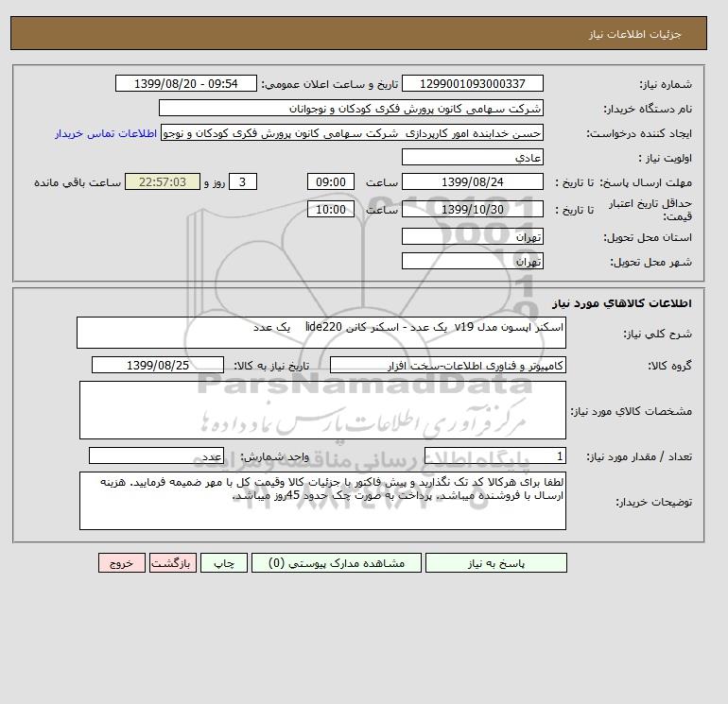Click the واحد شمارش field showing عدد
This screenshot has height=704, width=728.
pos(156,456)
